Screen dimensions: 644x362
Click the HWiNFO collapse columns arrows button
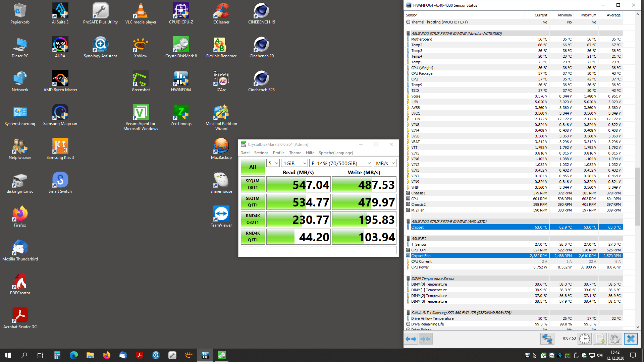[425, 339]
